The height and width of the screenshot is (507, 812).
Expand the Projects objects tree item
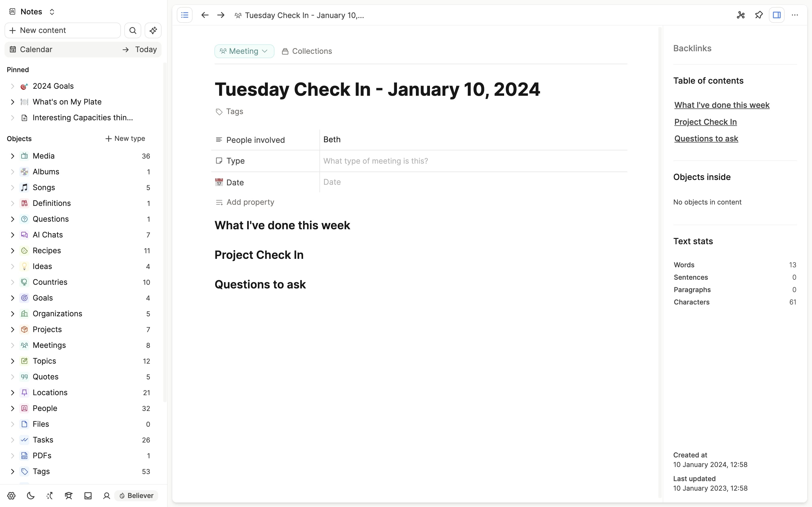click(12, 329)
